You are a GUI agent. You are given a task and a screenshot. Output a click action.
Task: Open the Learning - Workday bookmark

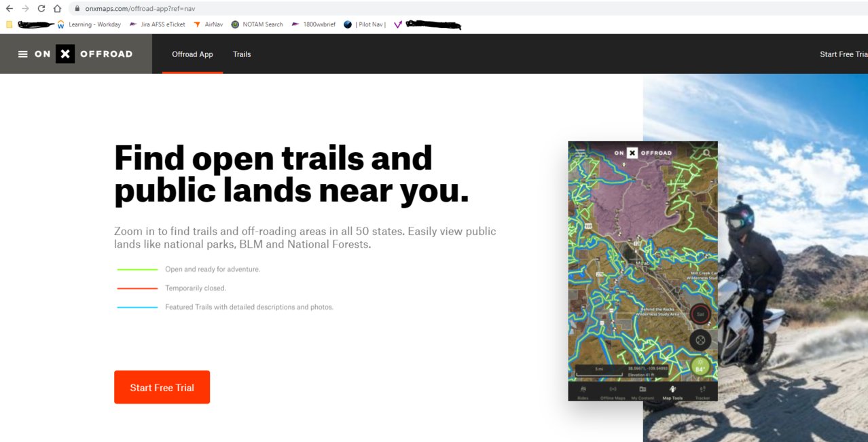point(89,24)
